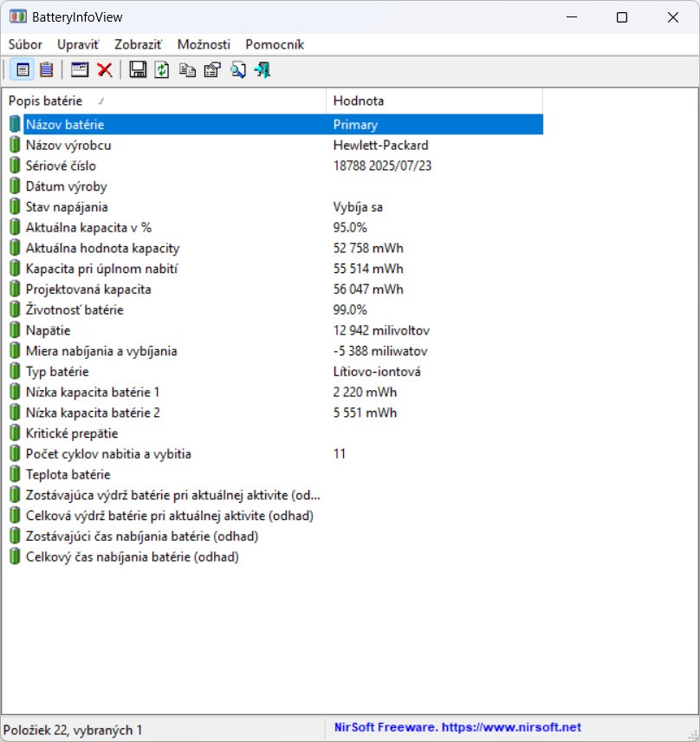Save selected items with floppy disk icon
The image size is (700, 742).
pyautogui.click(x=138, y=70)
